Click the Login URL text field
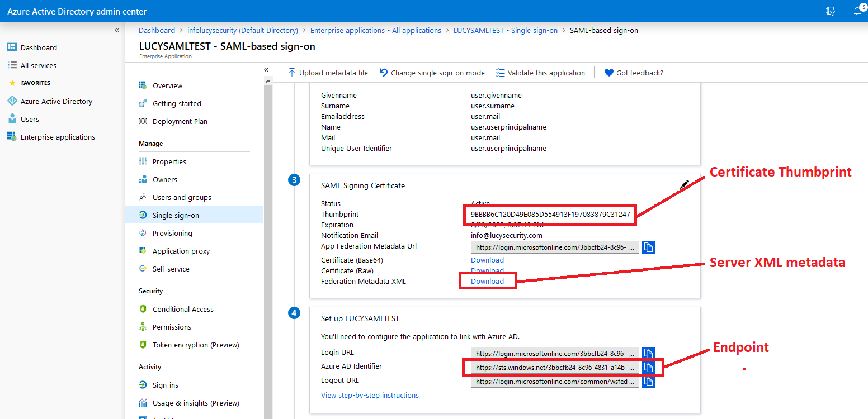 coord(555,353)
